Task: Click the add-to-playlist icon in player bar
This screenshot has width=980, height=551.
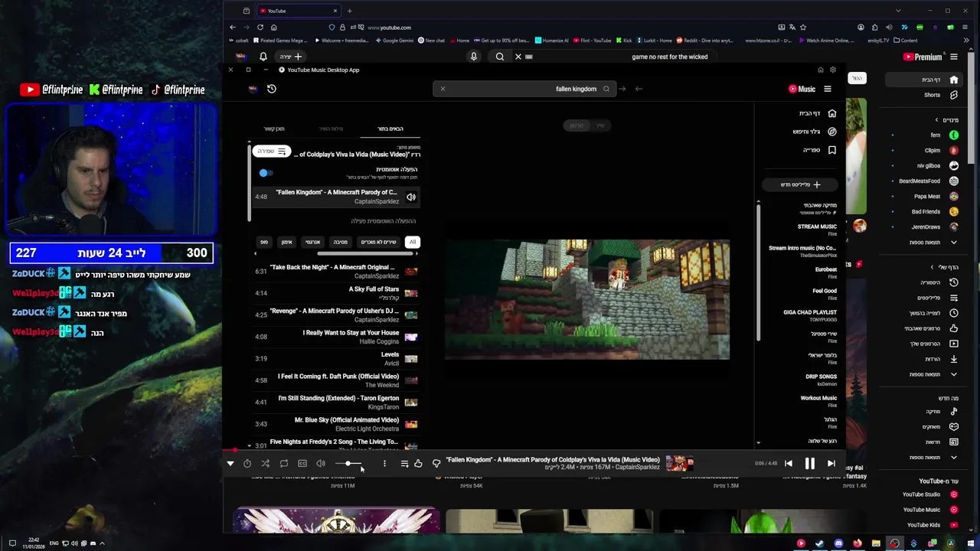Action: point(404,463)
